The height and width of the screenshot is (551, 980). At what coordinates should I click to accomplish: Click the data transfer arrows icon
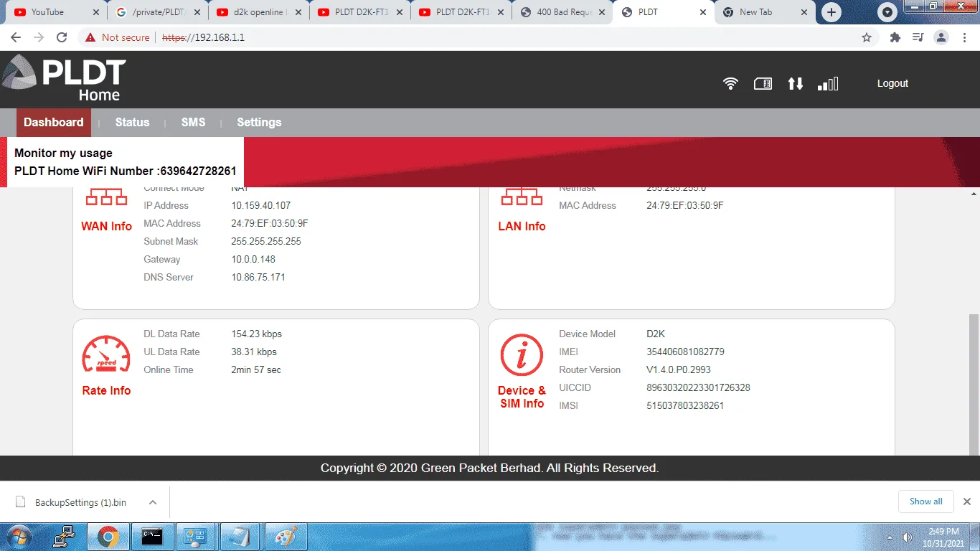click(795, 84)
